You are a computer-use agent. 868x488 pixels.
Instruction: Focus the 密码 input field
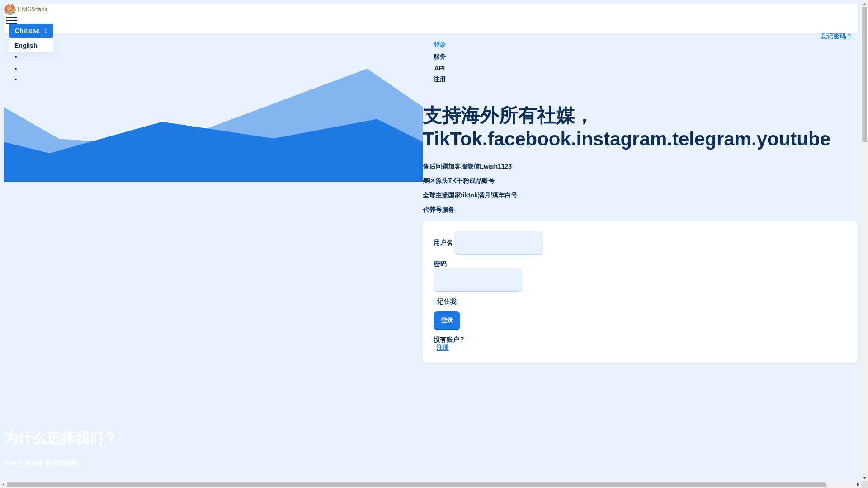point(478,280)
